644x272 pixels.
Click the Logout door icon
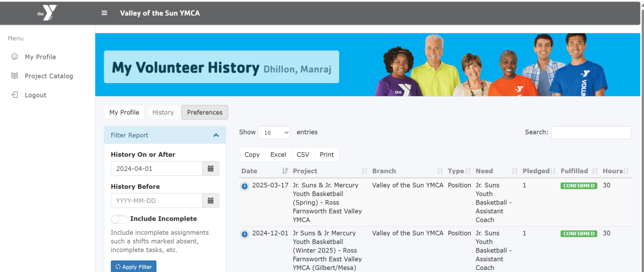(15, 95)
